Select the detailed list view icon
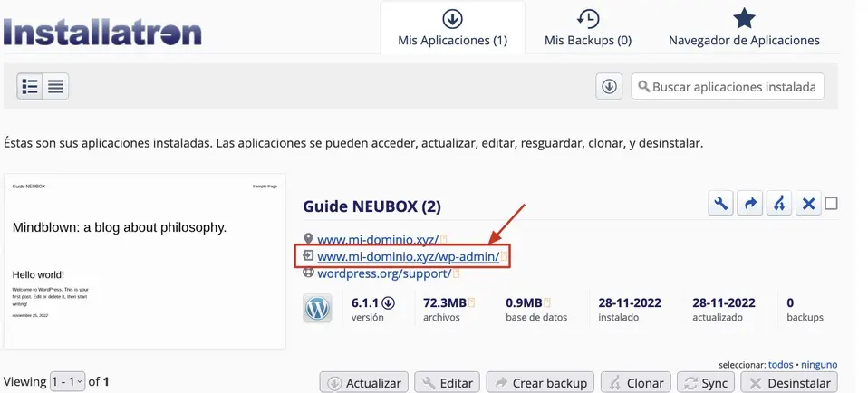868x393 pixels. 30,86
